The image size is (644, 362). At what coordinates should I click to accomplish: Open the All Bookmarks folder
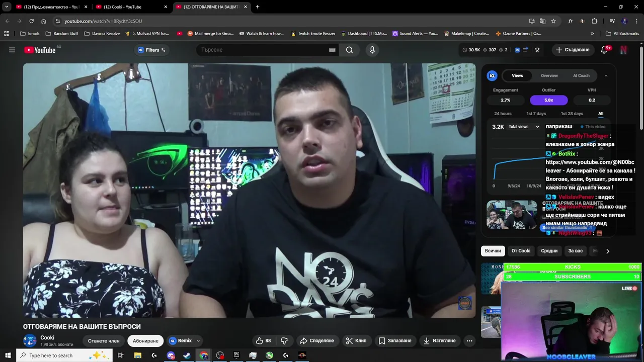pyautogui.click(x=622, y=34)
